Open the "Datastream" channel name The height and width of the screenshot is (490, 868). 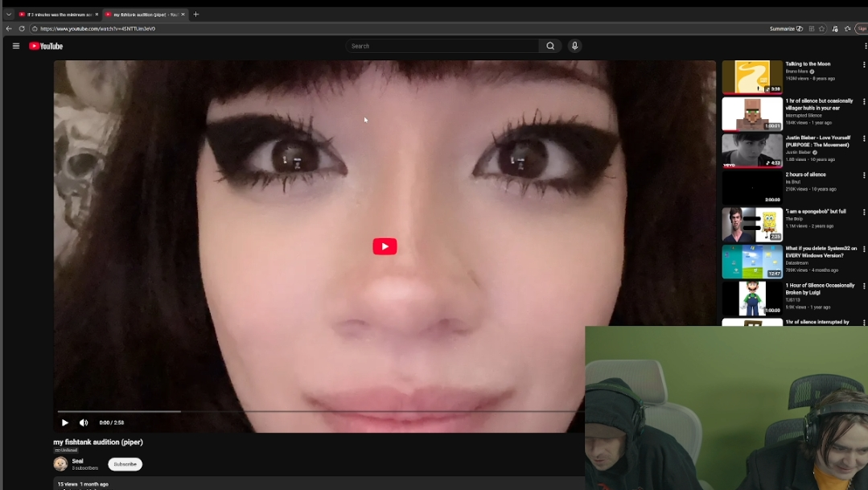(x=797, y=263)
